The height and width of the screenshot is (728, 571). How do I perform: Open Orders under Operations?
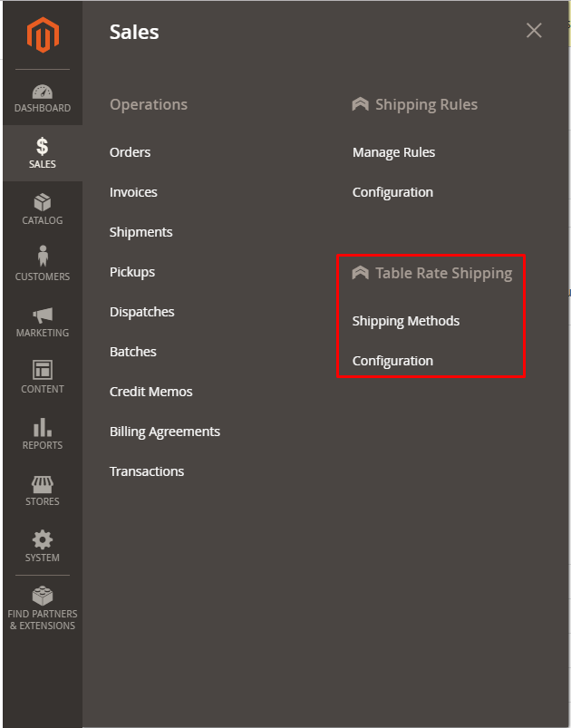point(130,152)
